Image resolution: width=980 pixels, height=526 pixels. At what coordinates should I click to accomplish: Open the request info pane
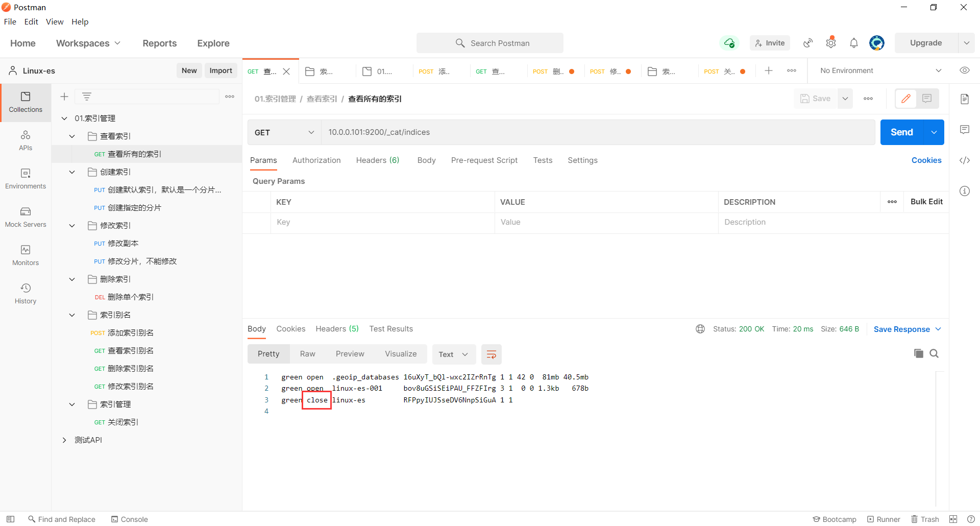click(965, 191)
